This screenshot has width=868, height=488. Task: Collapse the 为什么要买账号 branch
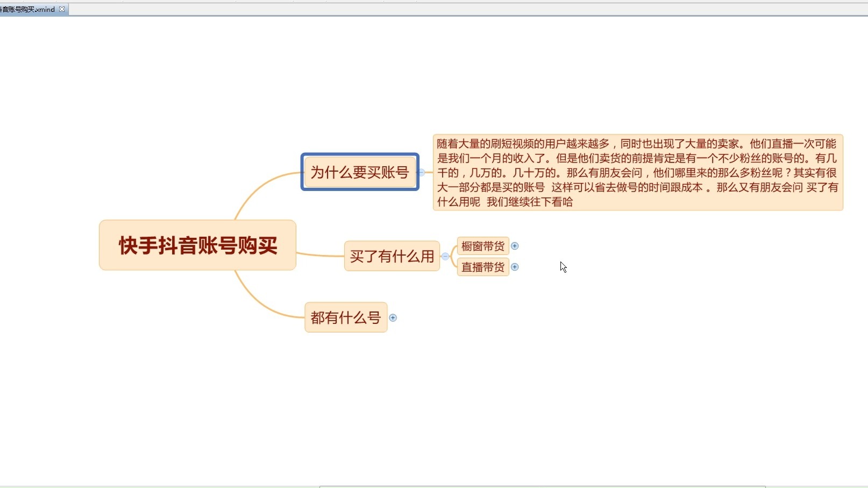coord(422,172)
